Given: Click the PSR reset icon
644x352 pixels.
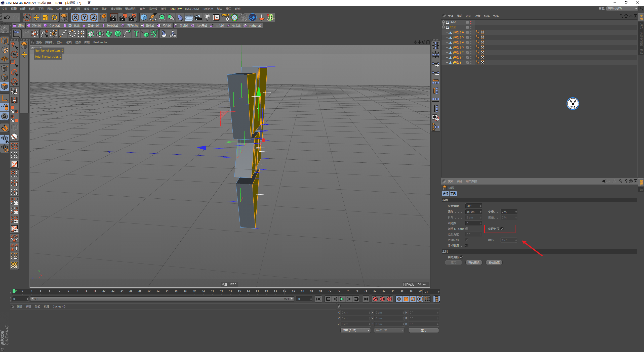Looking at the screenshot, I should [x=225, y=17].
